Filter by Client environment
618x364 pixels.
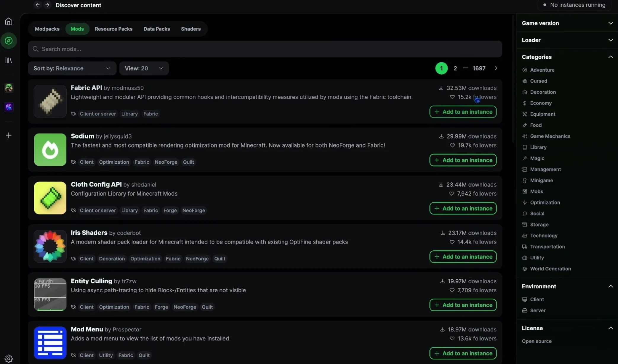tap(533, 299)
